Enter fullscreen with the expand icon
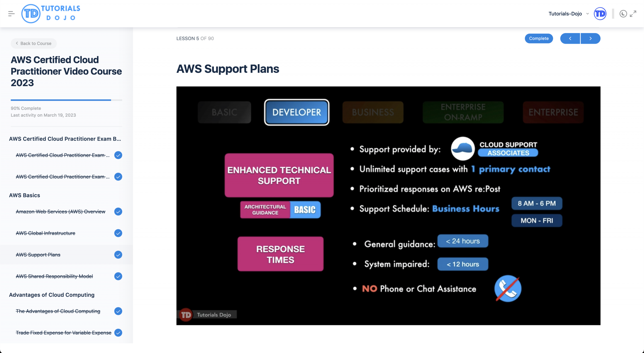 coord(633,14)
